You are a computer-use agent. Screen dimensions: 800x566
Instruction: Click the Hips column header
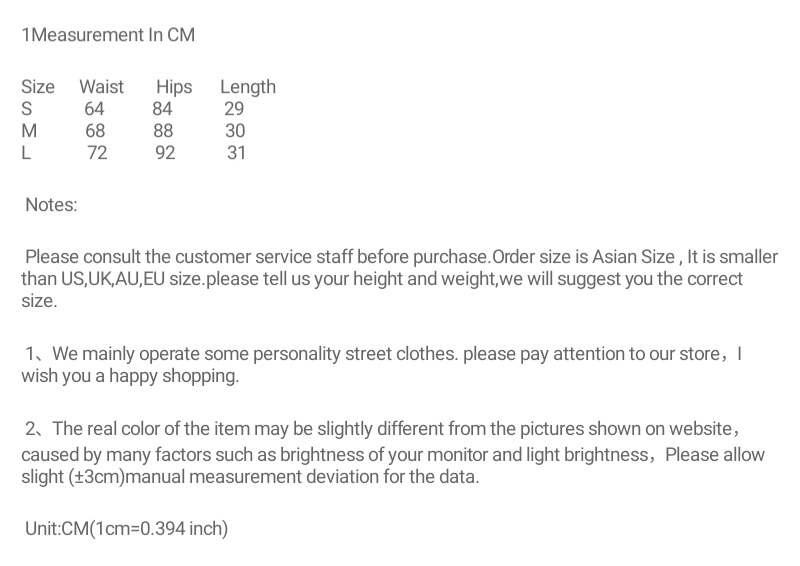click(x=174, y=87)
